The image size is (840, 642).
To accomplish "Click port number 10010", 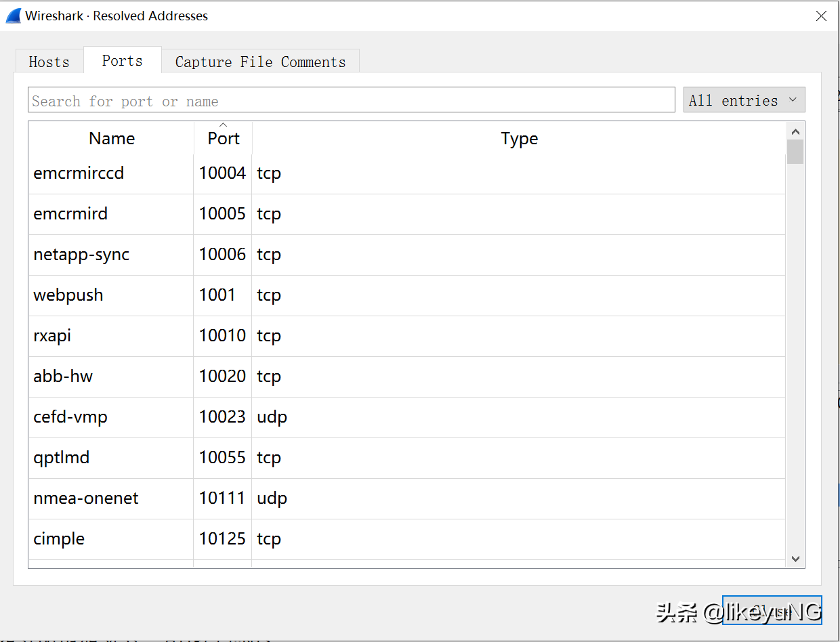I will (x=222, y=336).
